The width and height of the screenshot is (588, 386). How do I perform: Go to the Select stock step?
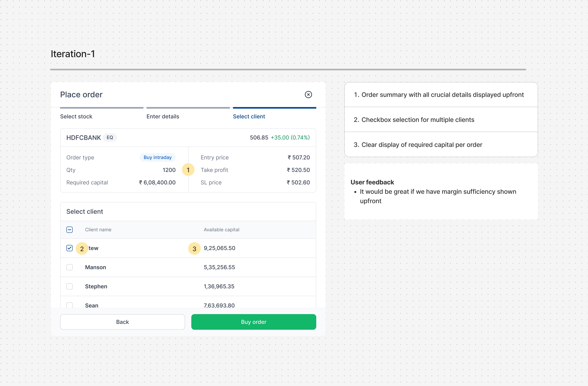click(x=76, y=116)
